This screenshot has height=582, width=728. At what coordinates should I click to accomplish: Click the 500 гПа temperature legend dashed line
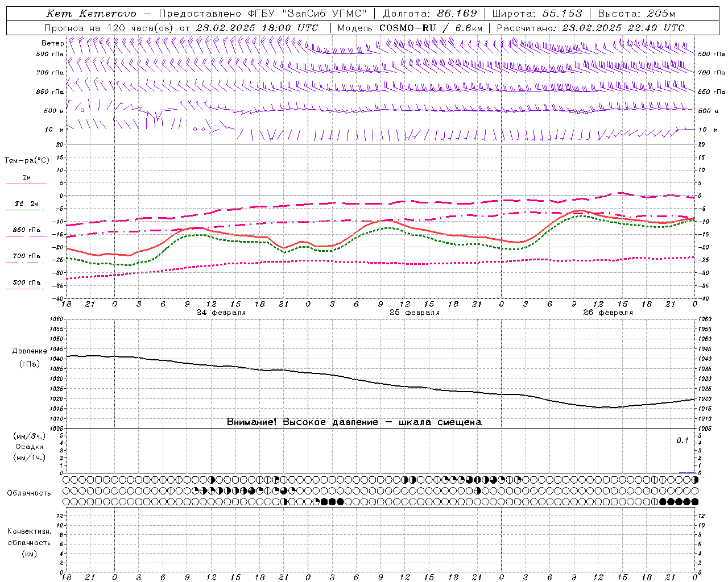tap(26, 289)
